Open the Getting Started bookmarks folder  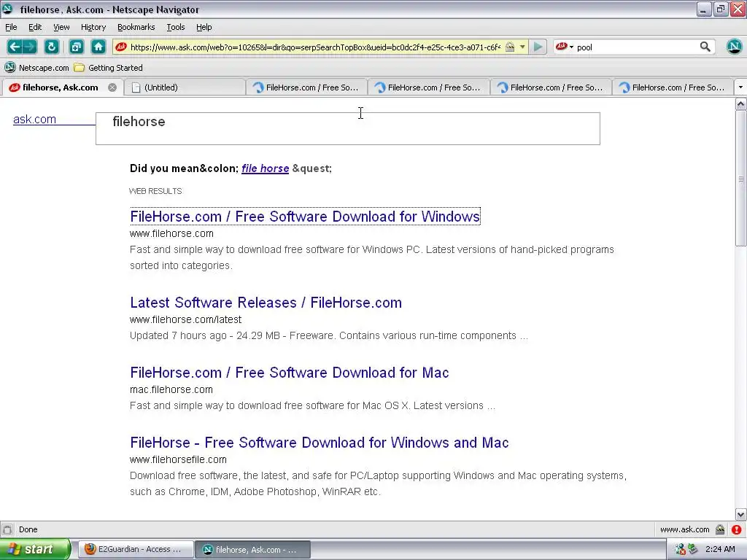[x=109, y=68]
